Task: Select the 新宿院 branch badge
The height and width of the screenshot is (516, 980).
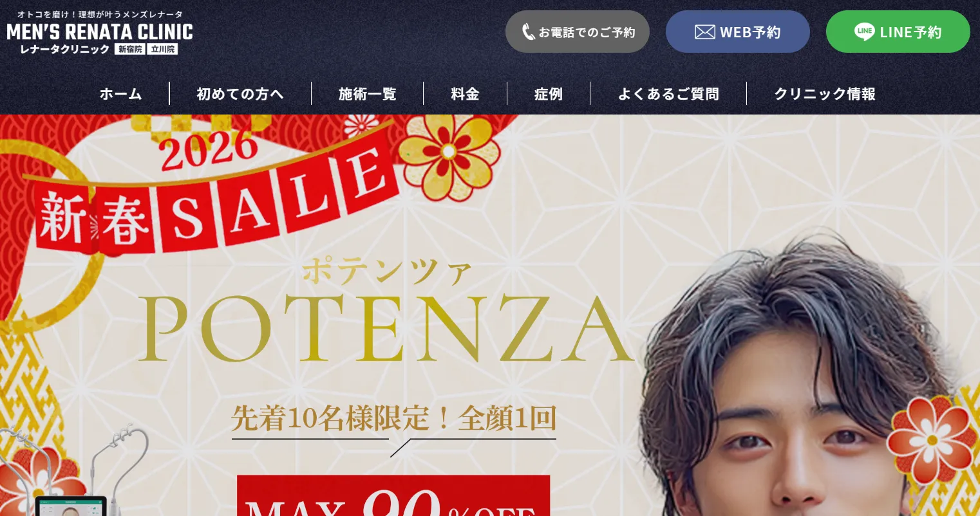Action: [130, 49]
